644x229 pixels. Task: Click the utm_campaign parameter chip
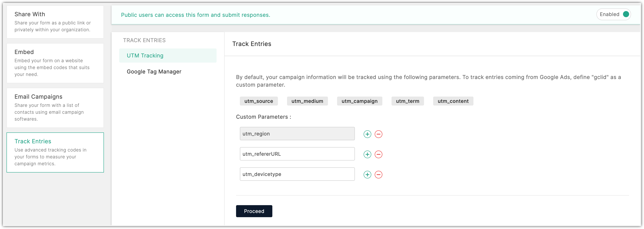pos(359,101)
